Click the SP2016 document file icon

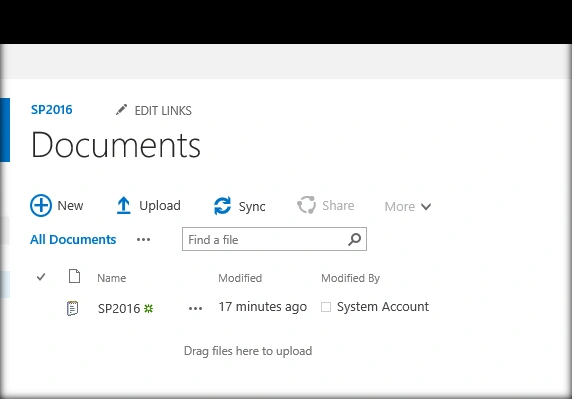(x=72, y=308)
